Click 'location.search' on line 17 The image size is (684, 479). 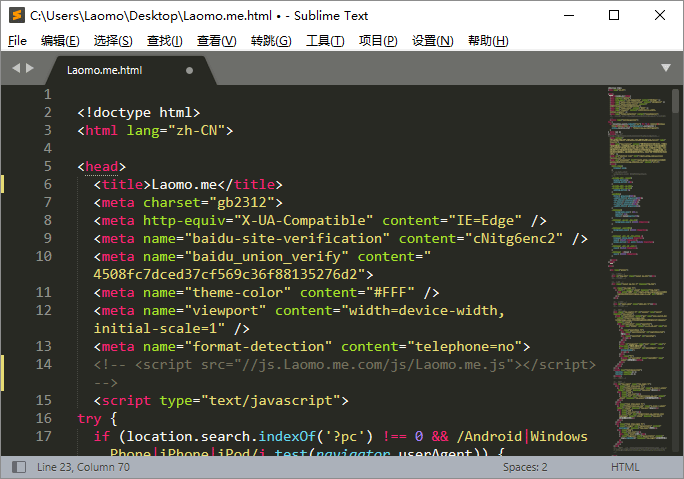188,436
